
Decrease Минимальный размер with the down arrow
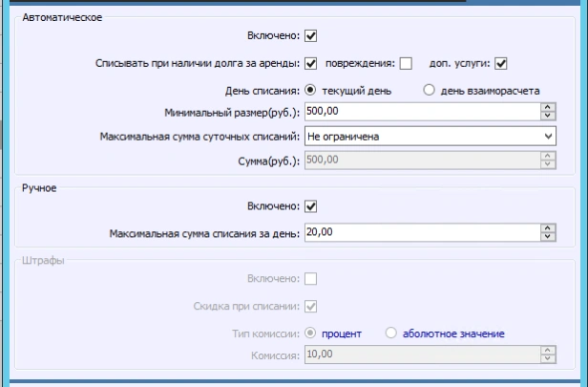coord(547,117)
